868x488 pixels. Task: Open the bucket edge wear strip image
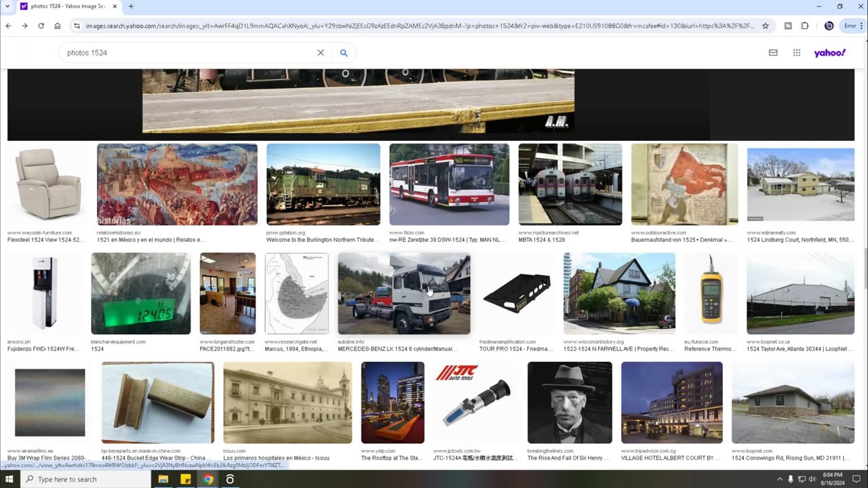[157, 403]
